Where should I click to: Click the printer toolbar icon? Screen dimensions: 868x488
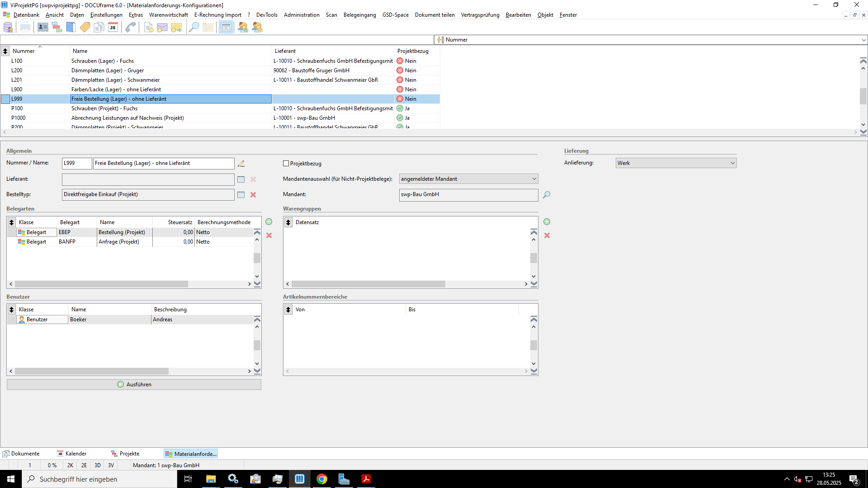(25, 28)
